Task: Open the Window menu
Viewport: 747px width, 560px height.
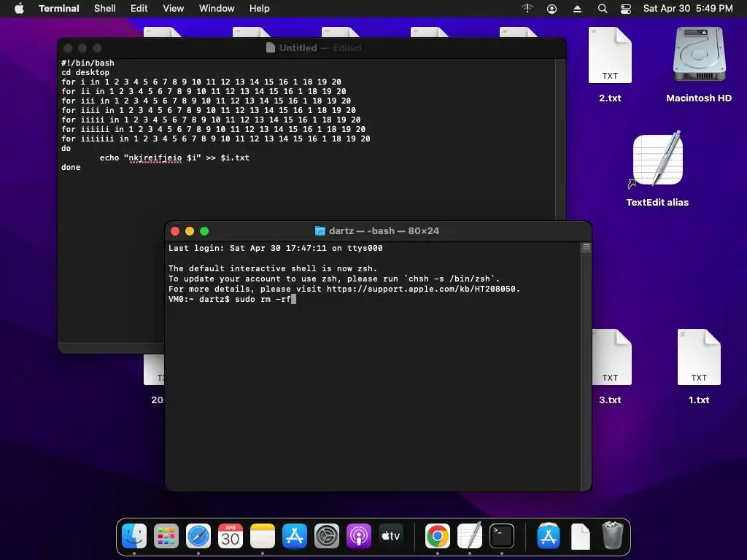Action: click(x=216, y=9)
